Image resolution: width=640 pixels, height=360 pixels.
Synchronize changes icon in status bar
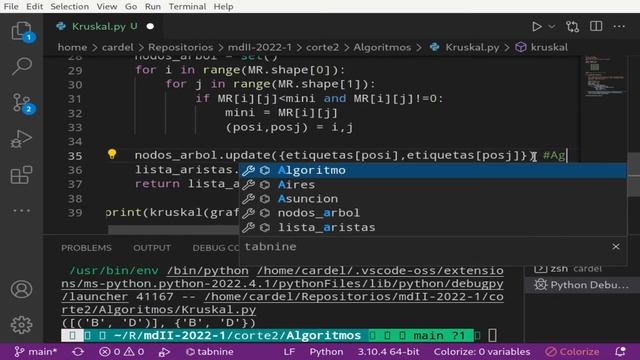point(78,351)
